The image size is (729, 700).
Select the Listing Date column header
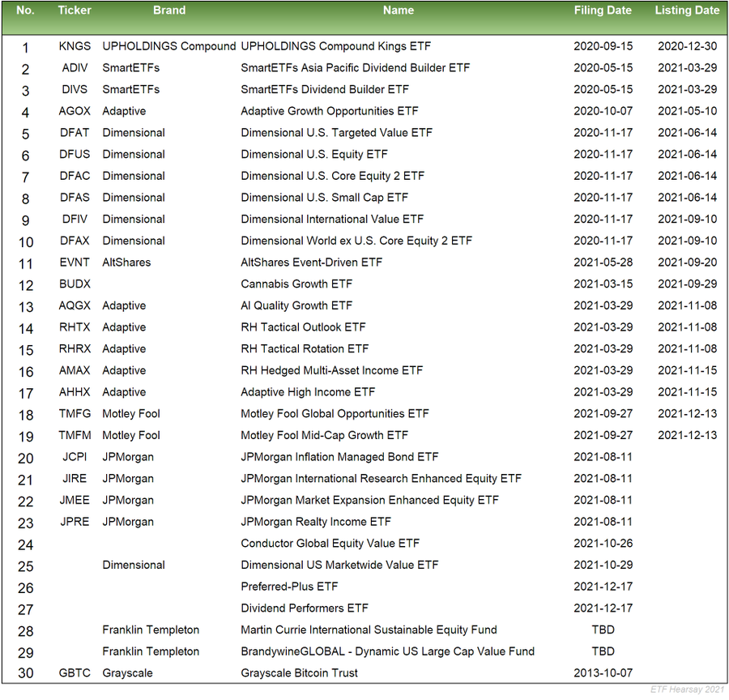click(687, 11)
